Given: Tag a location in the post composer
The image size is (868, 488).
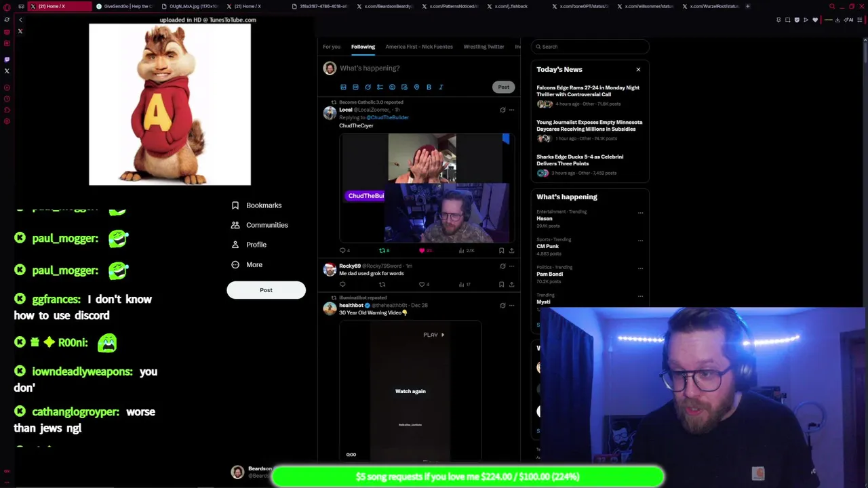Looking at the screenshot, I should pyautogui.click(x=416, y=87).
